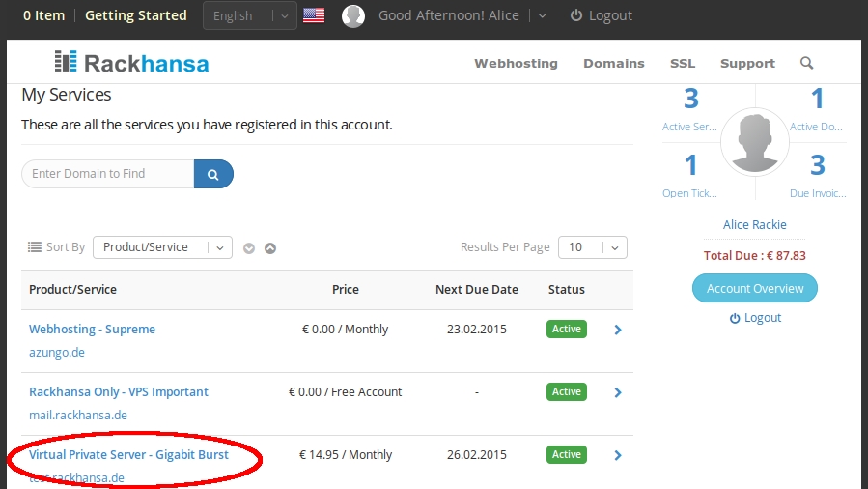Click the list icon beside Sort By

click(x=35, y=247)
